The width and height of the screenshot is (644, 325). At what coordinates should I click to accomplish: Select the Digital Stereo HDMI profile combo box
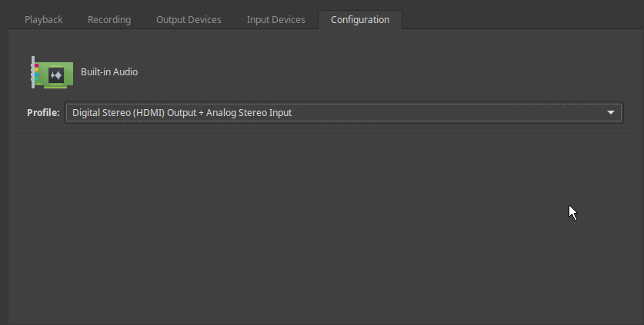point(344,112)
